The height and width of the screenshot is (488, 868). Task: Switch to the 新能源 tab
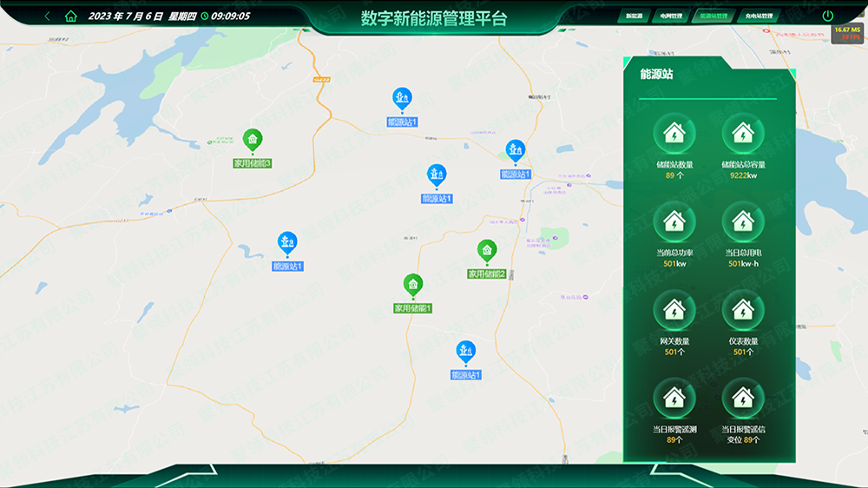pos(634,16)
